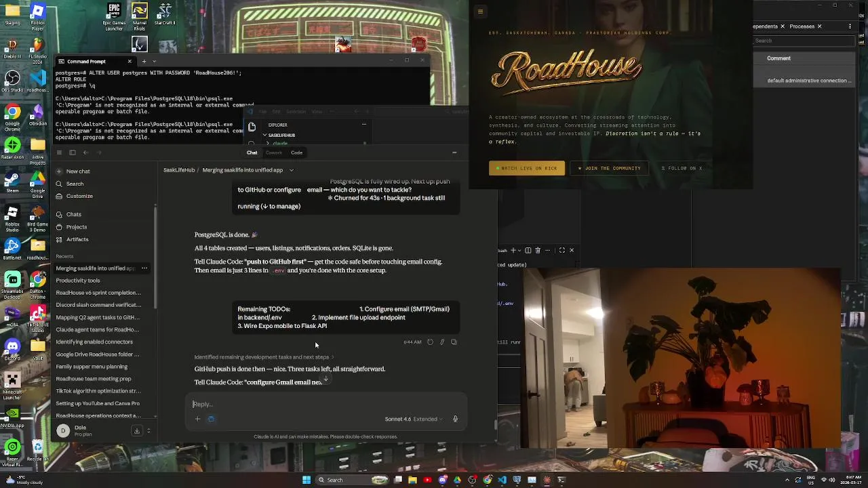This screenshot has height=488, width=868.
Task: Open RoadHouse site hamburger menu
Action: tap(480, 12)
